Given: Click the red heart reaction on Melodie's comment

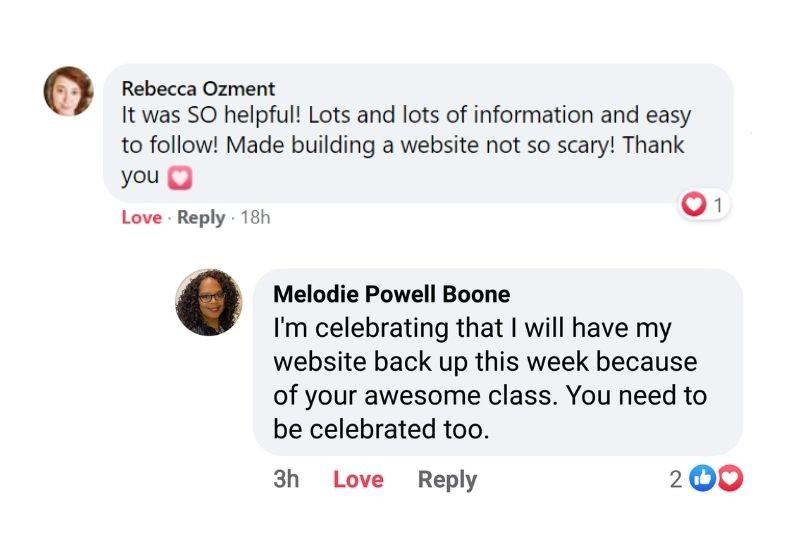Looking at the screenshot, I should (x=731, y=479).
